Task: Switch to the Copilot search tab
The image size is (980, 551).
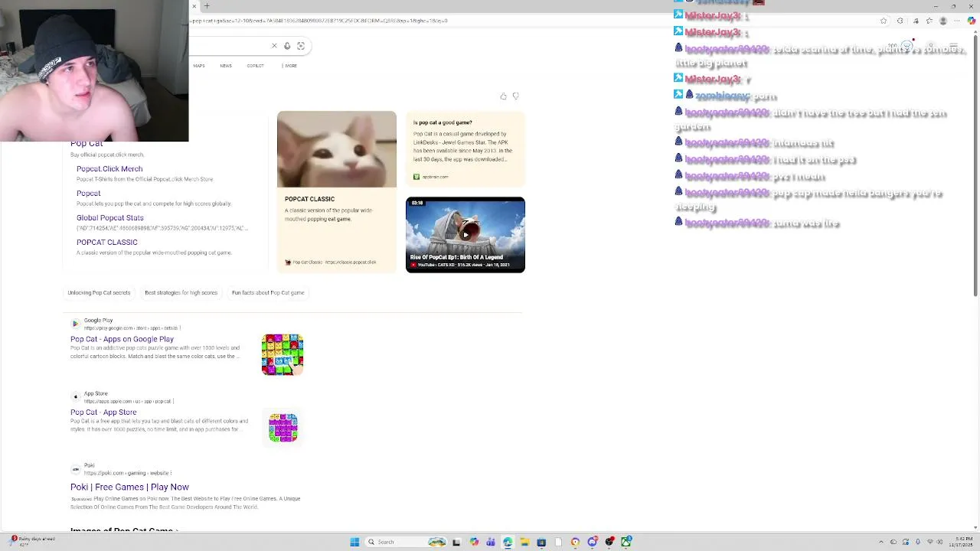Action: (x=255, y=66)
